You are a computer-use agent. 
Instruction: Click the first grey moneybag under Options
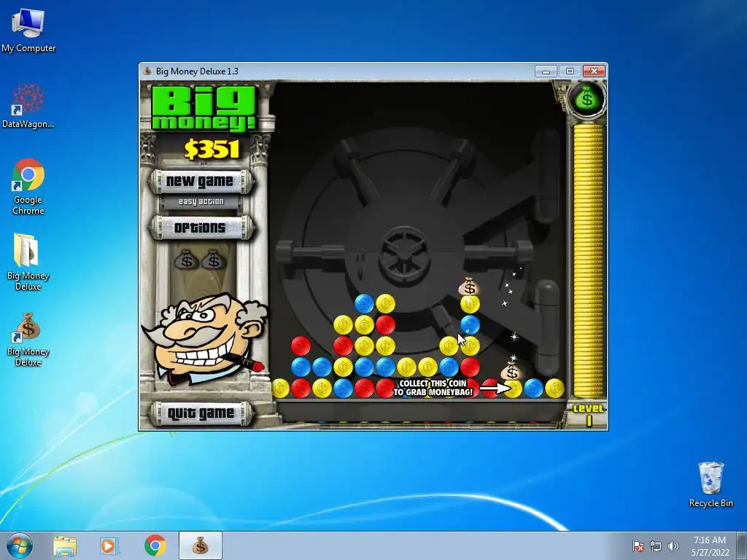pos(186,260)
